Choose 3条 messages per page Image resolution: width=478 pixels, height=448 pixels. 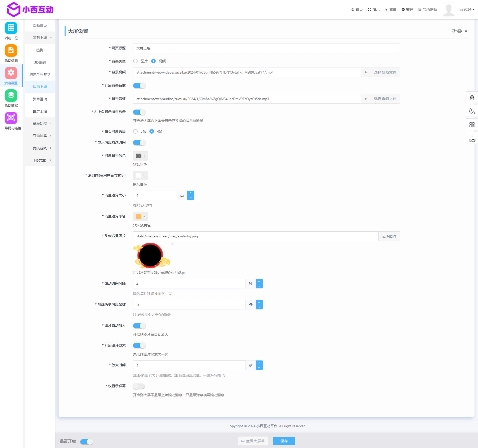pos(135,131)
